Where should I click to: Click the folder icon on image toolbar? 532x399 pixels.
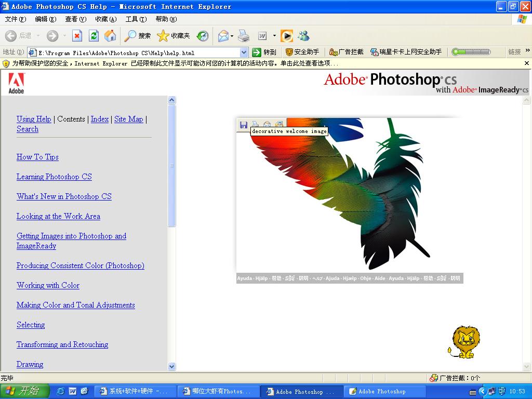tap(279, 124)
